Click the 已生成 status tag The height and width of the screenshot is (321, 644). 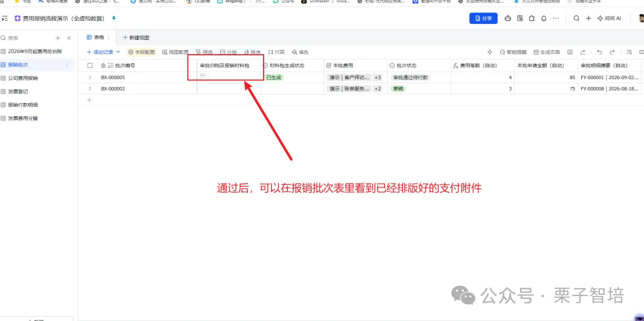point(274,77)
